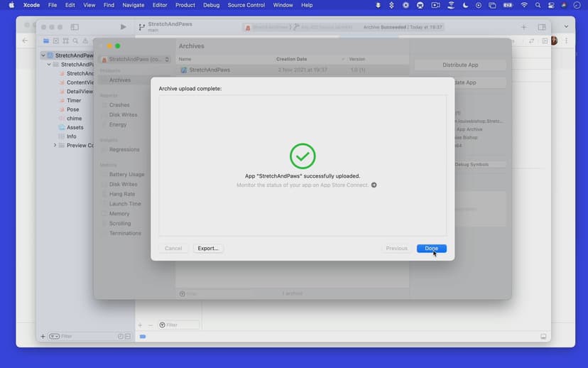Click the Done button
The image size is (588, 368).
[431, 249]
